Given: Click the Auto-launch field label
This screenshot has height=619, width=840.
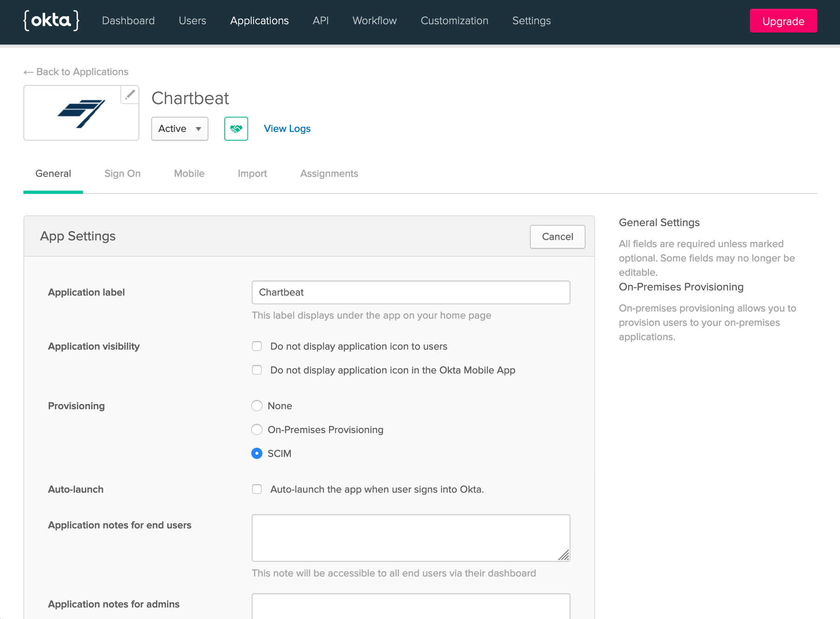Looking at the screenshot, I should pyautogui.click(x=76, y=489).
